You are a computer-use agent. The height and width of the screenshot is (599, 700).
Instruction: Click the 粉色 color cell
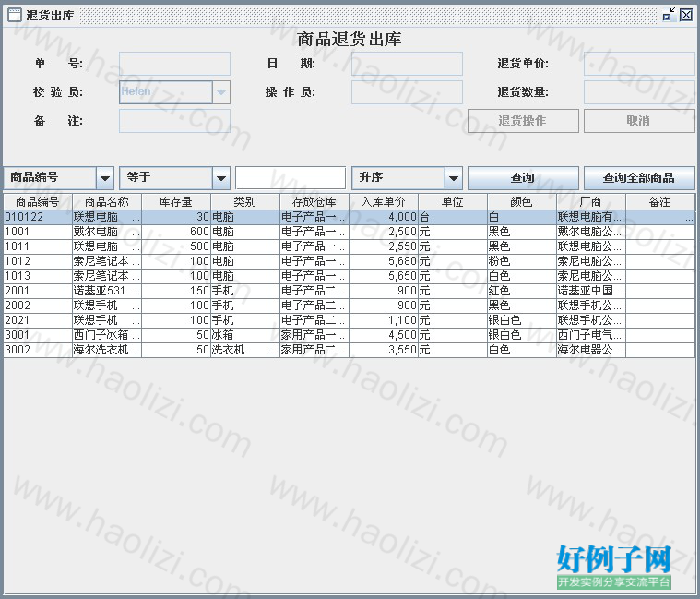click(522, 261)
